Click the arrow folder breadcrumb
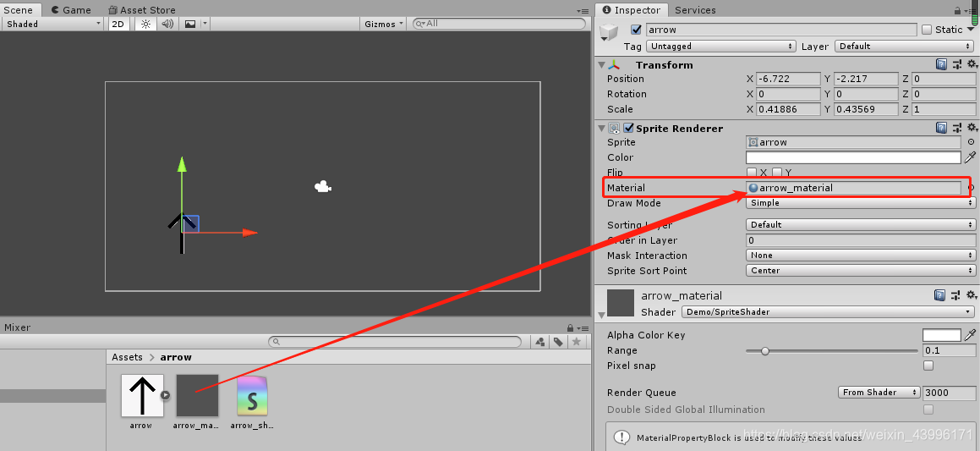Viewport: 980px width, 451px height. click(176, 357)
